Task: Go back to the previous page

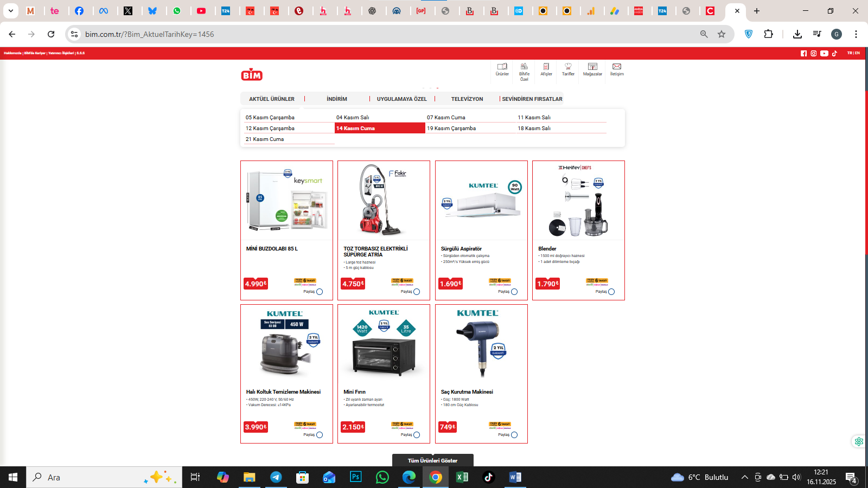Action: pyautogui.click(x=12, y=34)
